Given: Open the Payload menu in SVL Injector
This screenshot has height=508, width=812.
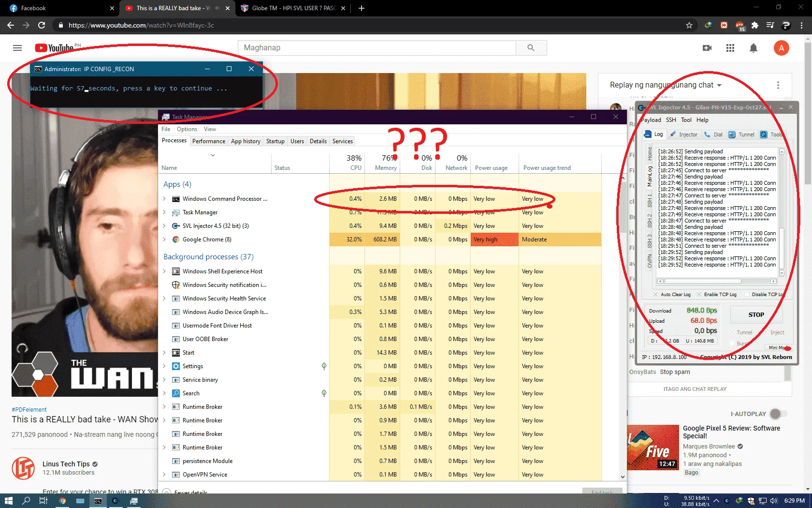Looking at the screenshot, I should (x=651, y=120).
